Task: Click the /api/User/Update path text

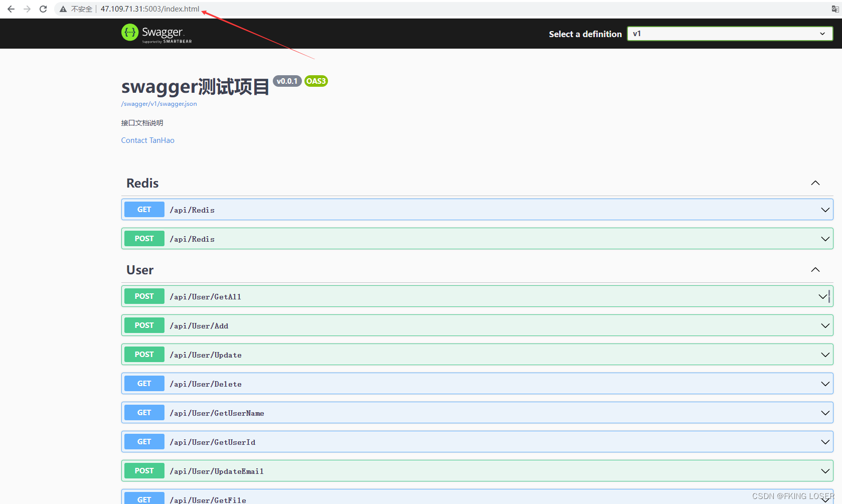Action: pyautogui.click(x=206, y=355)
